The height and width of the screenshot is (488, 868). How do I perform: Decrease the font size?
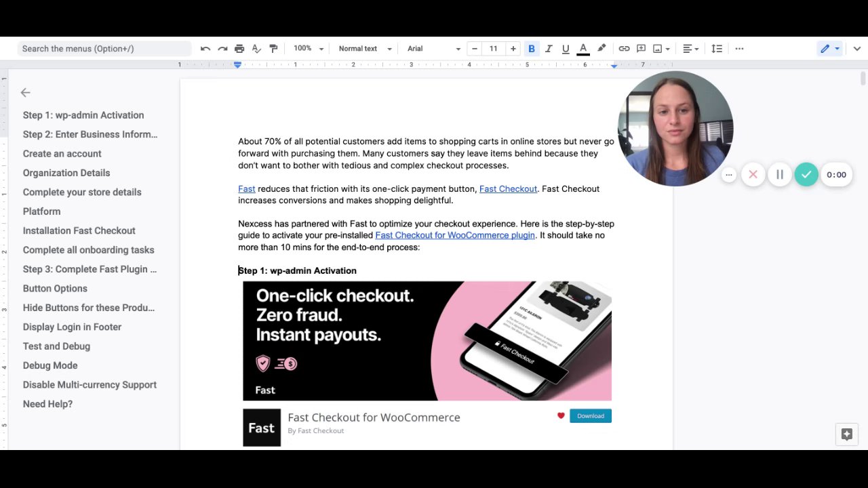pyautogui.click(x=475, y=49)
